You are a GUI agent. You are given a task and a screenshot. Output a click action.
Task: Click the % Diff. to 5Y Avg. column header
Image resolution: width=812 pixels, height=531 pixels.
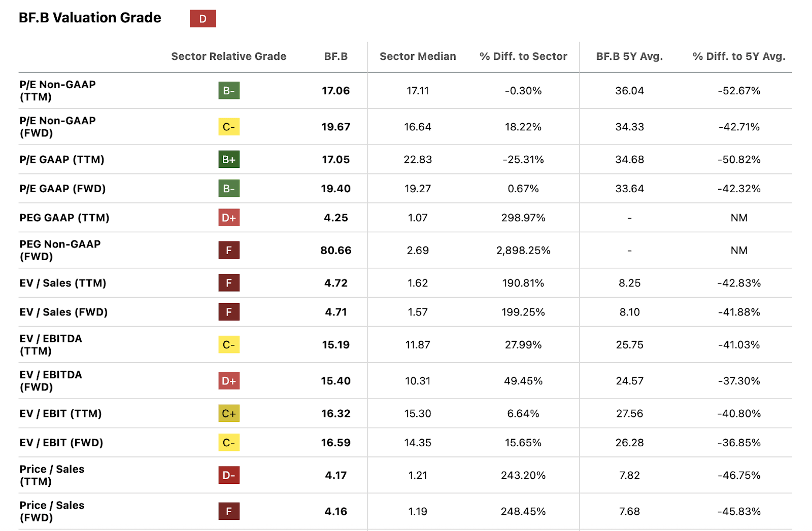click(x=738, y=56)
